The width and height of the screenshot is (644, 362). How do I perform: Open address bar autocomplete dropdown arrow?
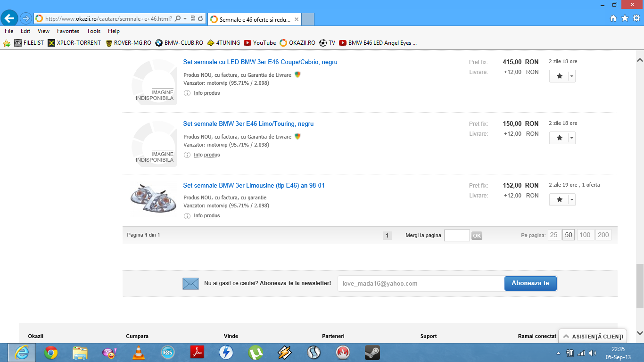[x=185, y=19]
